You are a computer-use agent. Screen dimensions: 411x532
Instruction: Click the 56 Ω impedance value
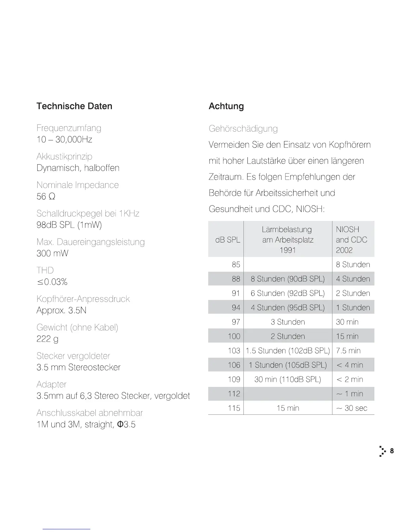(x=46, y=196)
